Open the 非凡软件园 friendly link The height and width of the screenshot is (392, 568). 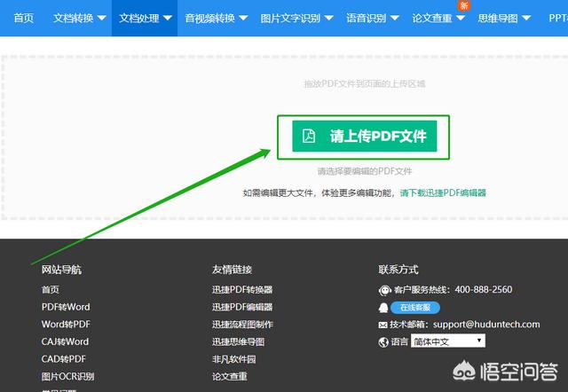click(x=233, y=359)
